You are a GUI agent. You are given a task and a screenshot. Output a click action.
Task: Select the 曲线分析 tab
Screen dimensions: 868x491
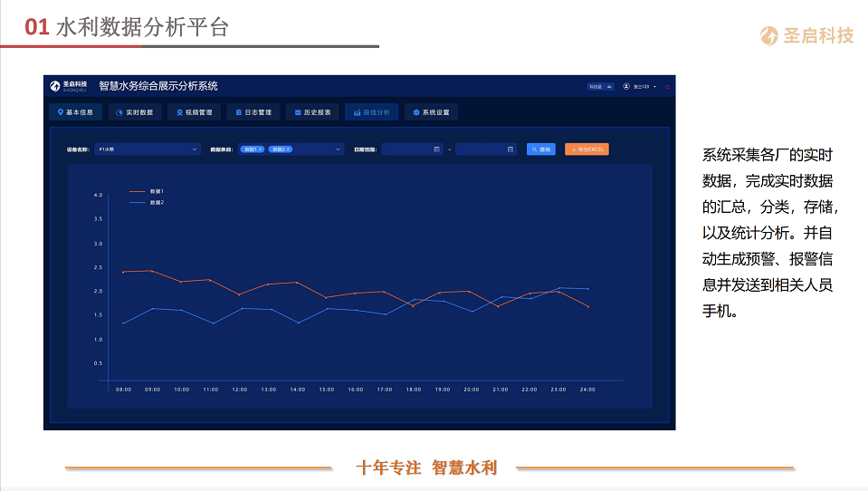pyautogui.click(x=371, y=112)
